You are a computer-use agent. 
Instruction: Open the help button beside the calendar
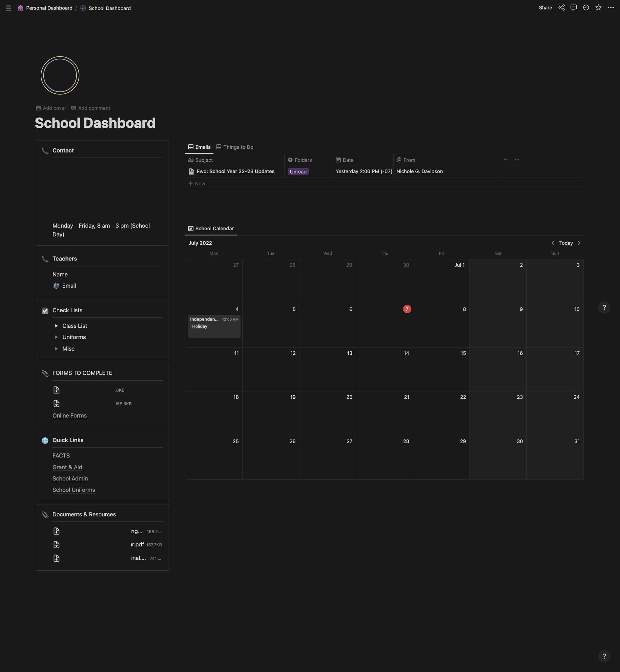click(x=604, y=307)
